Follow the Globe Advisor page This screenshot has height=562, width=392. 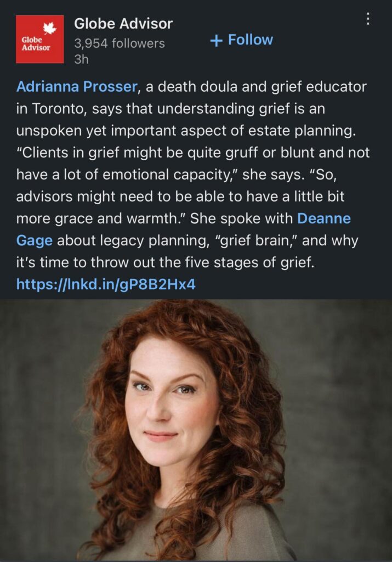tap(242, 40)
